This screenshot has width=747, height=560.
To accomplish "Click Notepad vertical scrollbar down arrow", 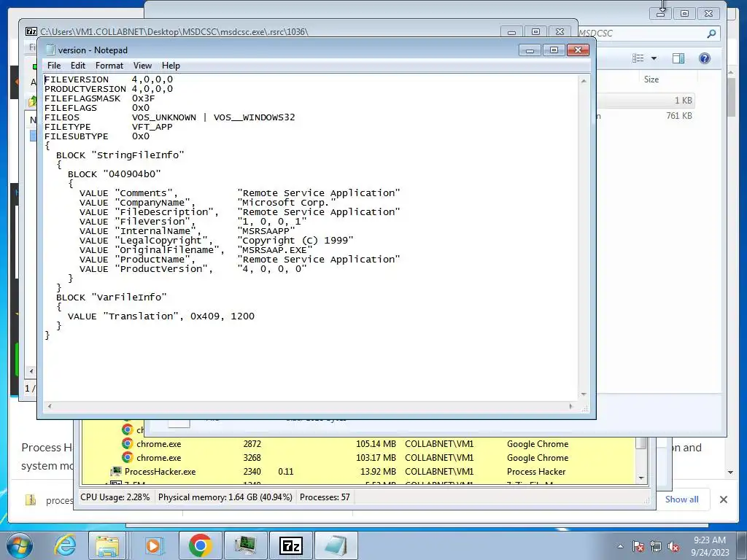I will coord(584,394).
